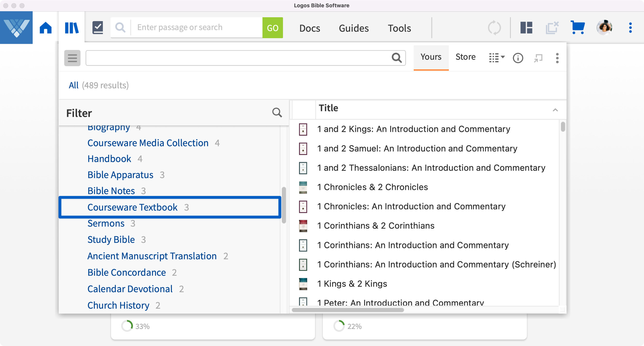644x346 pixels.
Task: Select 1 Kings & 2 Kings title
Action: pos(352,284)
